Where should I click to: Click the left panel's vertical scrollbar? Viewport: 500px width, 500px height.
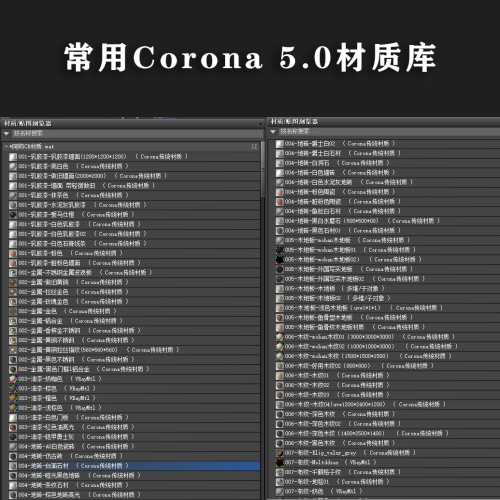[x=263, y=170]
